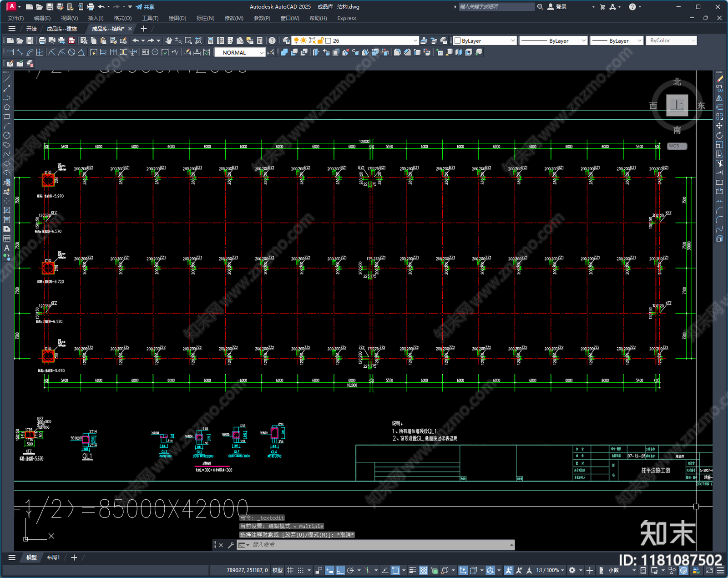Screen dimensions: 728x578
Task: Click the Move tool in modify toolbar
Action: click(719, 126)
